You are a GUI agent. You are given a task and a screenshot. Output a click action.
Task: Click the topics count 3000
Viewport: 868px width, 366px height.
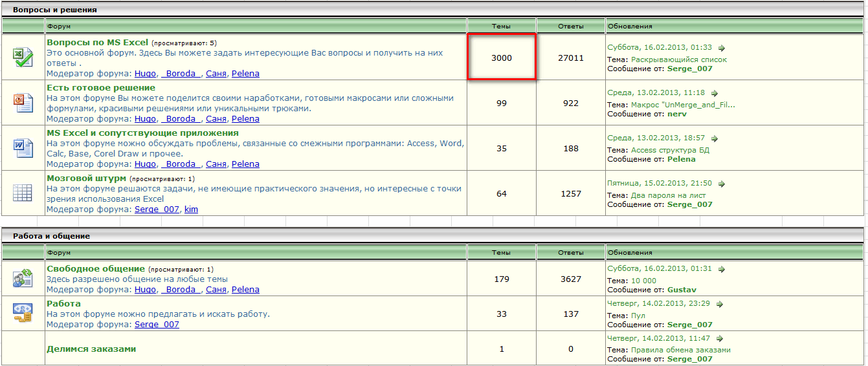click(x=502, y=58)
